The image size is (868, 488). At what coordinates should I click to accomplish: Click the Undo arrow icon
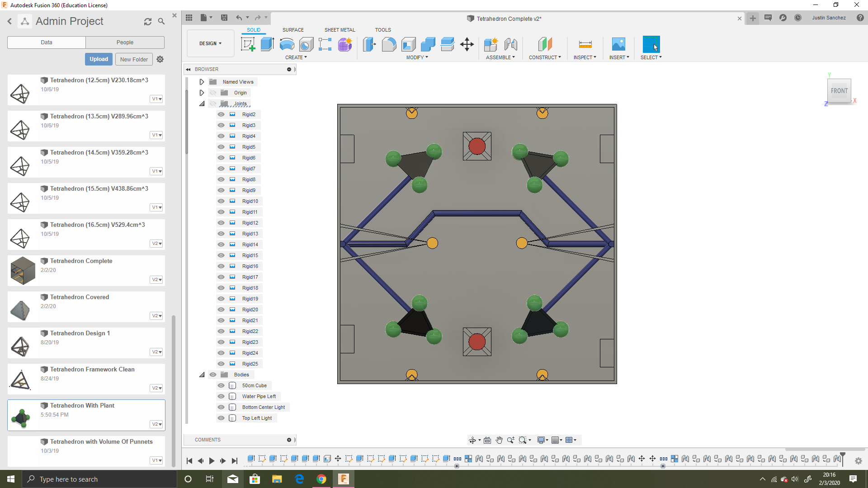239,18
